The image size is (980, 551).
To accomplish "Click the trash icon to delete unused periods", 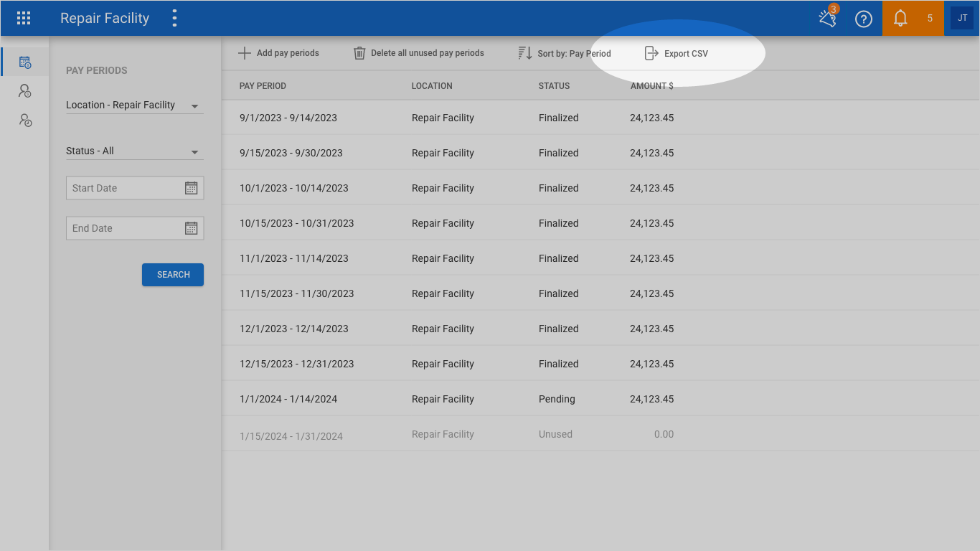I will pyautogui.click(x=359, y=53).
